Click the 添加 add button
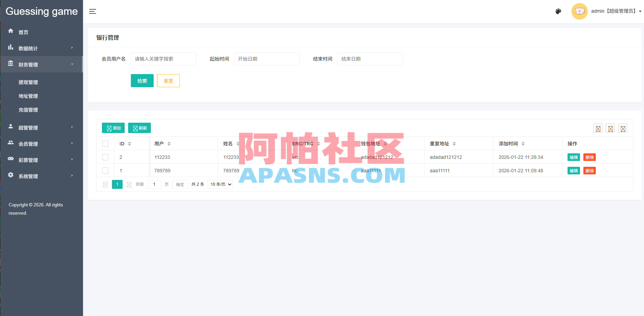The image size is (644, 316). [x=113, y=128]
